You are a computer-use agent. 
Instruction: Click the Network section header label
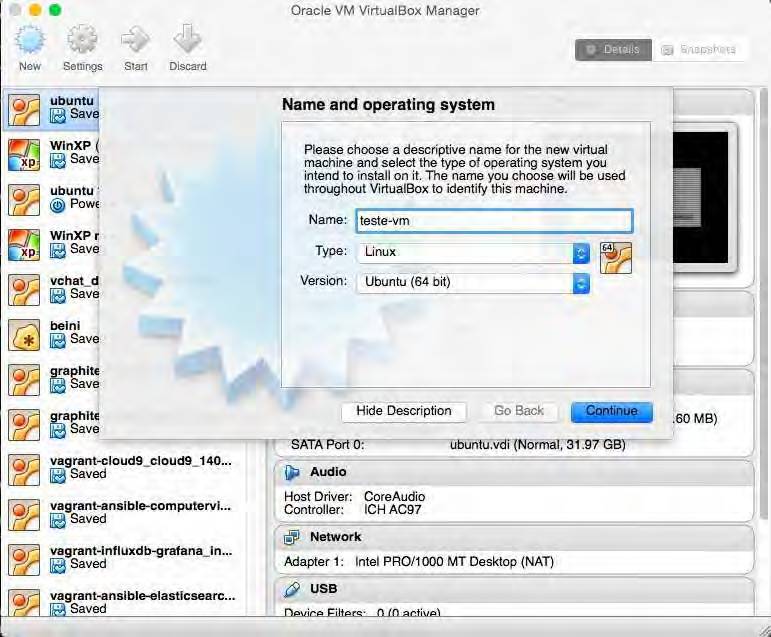tap(336, 537)
